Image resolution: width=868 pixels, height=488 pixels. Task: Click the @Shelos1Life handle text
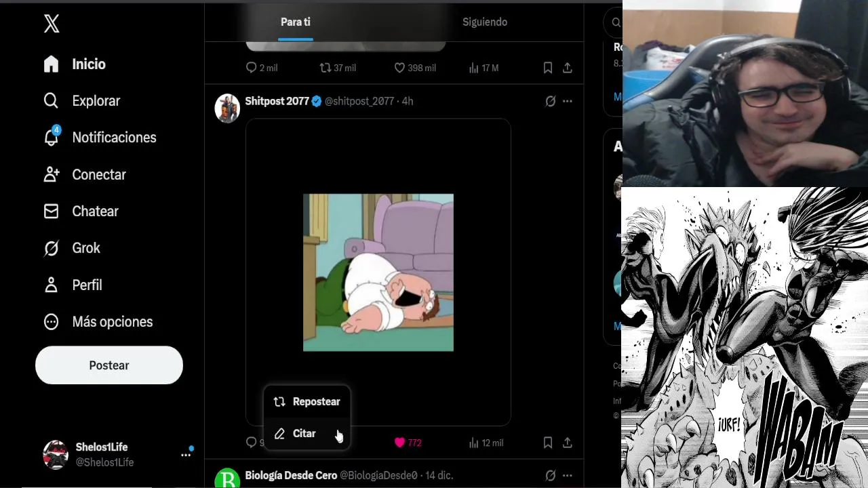(104, 462)
